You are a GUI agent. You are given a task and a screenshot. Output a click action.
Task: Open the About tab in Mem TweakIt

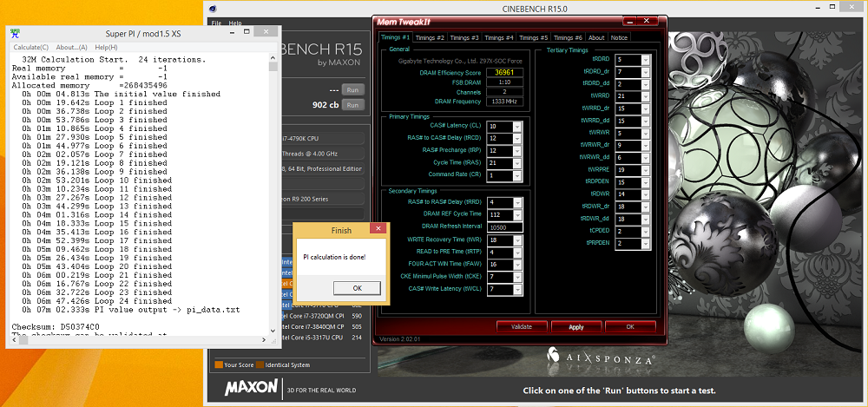coord(596,37)
